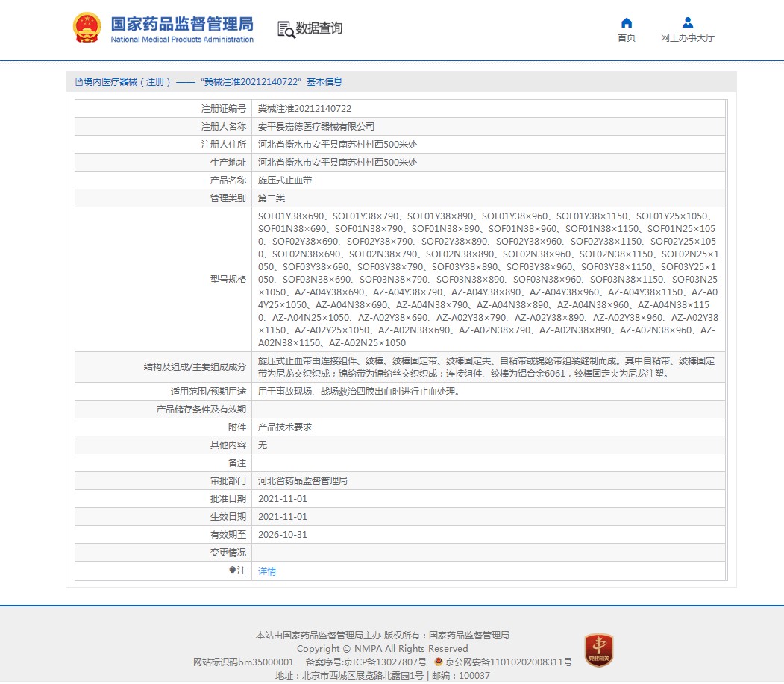Select attachment value 产品技术要求
Viewport: 784px width, 684px height.
point(285,427)
